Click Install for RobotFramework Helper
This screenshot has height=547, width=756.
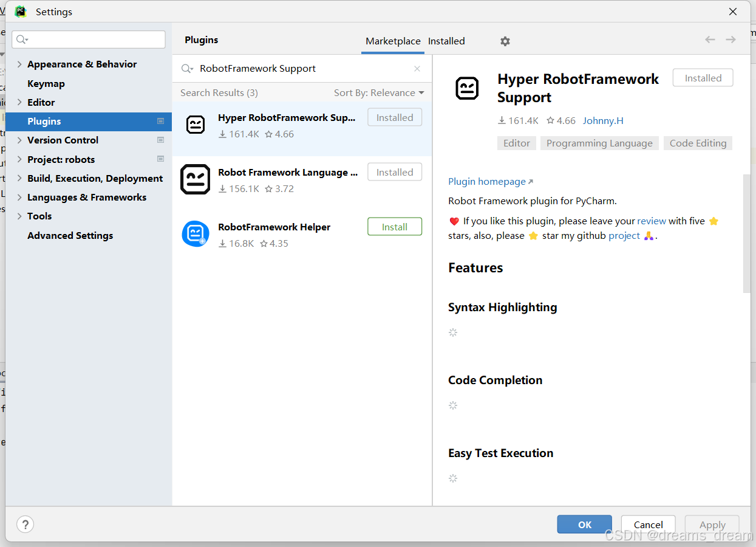point(395,227)
